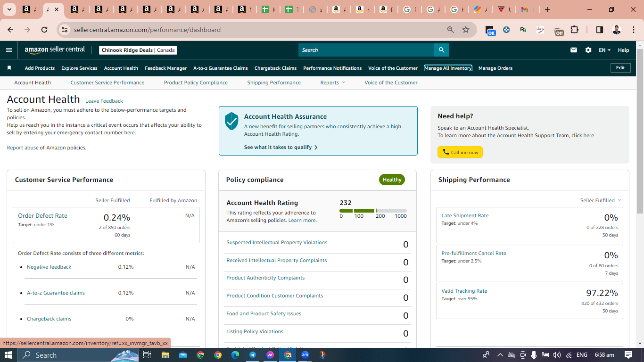Image resolution: width=644 pixels, height=362 pixels.
Task: Reload the page with the browser refresh icon
Action: [x=44, y=30]
